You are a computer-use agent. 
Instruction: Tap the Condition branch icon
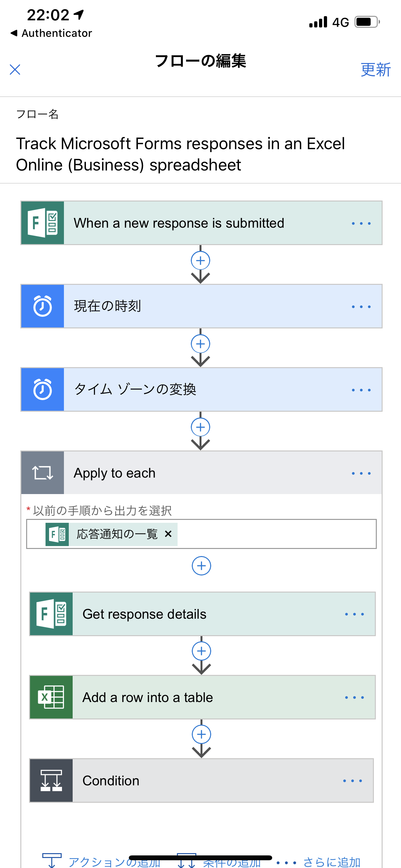51,780
